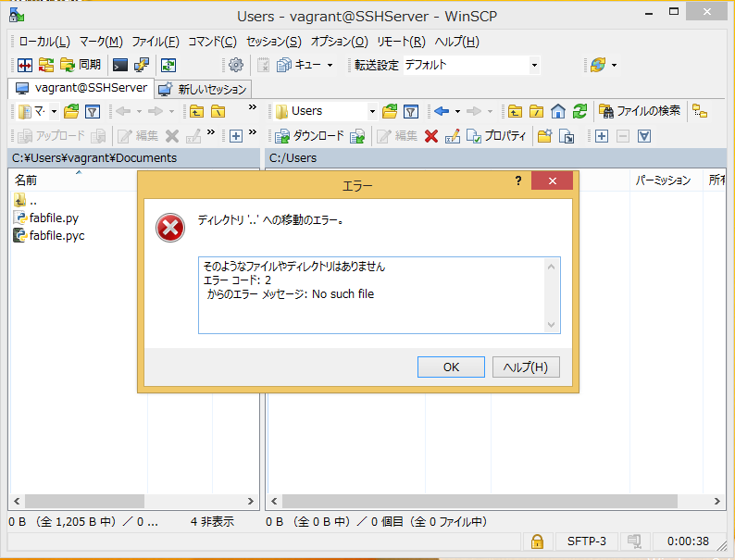The width and height of the screenshot is (735, 560).
Task: Open the コマンド(C) menu
Action: (x=212, y=42)
